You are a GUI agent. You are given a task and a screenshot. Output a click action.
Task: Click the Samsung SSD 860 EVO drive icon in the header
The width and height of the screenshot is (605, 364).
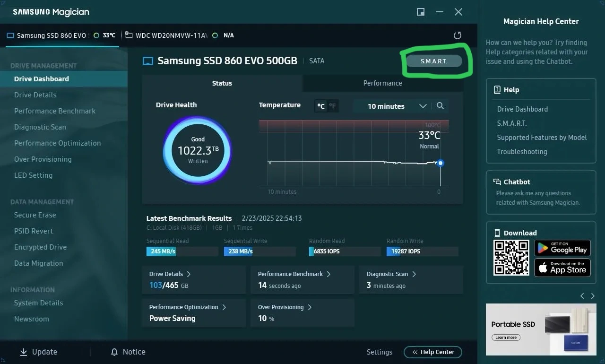148,61
